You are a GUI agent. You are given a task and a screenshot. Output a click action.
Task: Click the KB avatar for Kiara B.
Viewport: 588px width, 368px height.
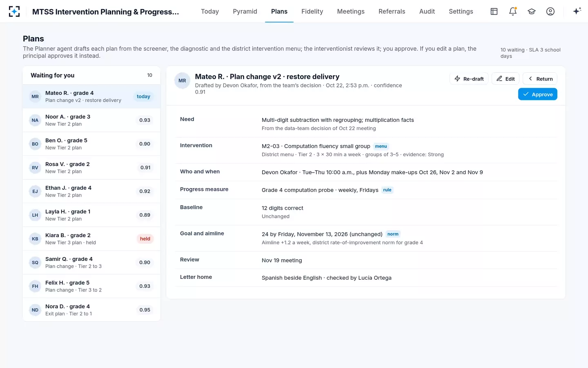[35, 239]
